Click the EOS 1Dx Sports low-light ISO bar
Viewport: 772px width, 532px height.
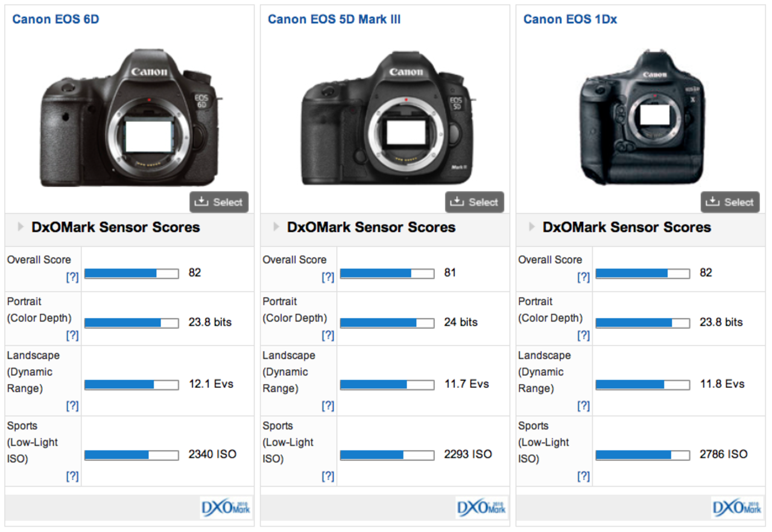pyautogui.click(x=643, y=455)
